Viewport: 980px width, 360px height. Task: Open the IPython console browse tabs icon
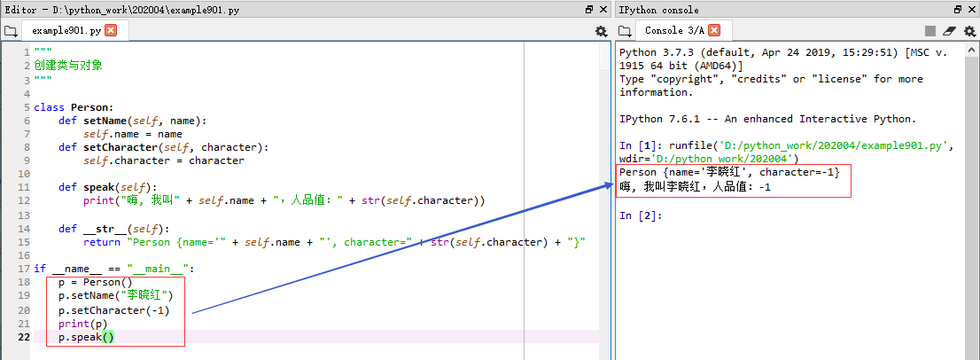pos(625,31)
